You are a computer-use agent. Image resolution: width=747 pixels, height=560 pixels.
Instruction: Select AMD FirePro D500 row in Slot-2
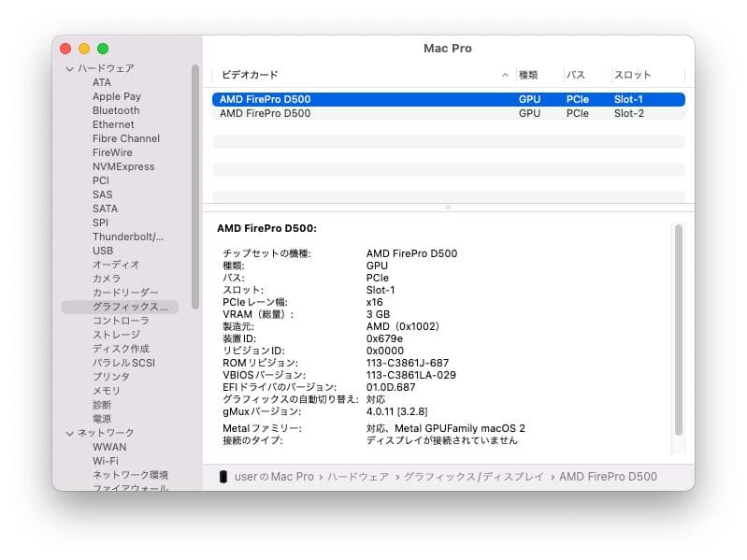coord(449,114)
